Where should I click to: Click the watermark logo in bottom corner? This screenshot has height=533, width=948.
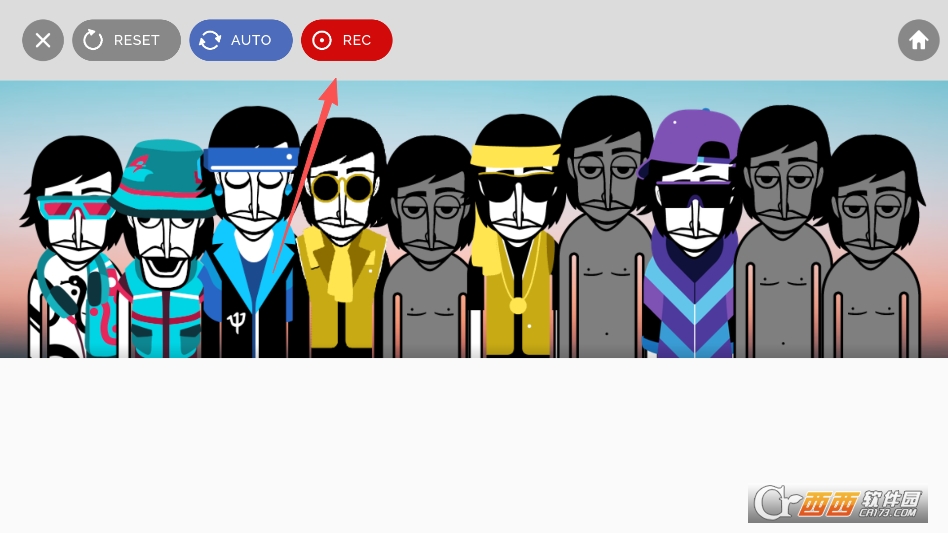pyautogui.click(x=838, y=504)
